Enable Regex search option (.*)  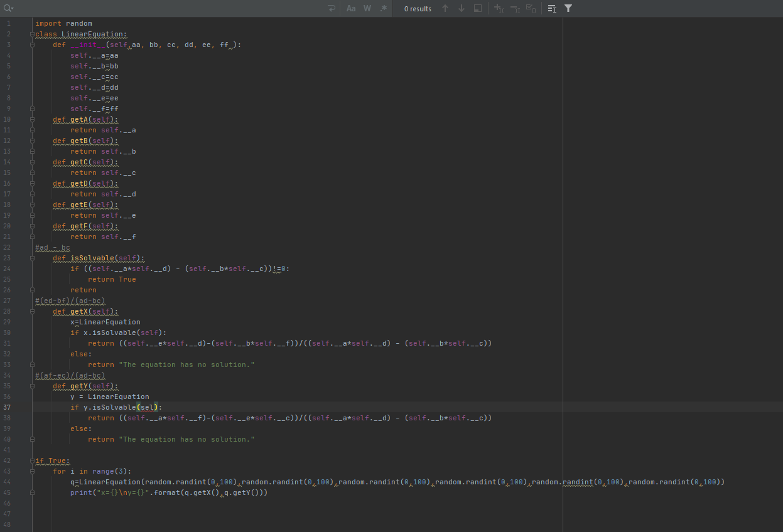click(383, 8)
